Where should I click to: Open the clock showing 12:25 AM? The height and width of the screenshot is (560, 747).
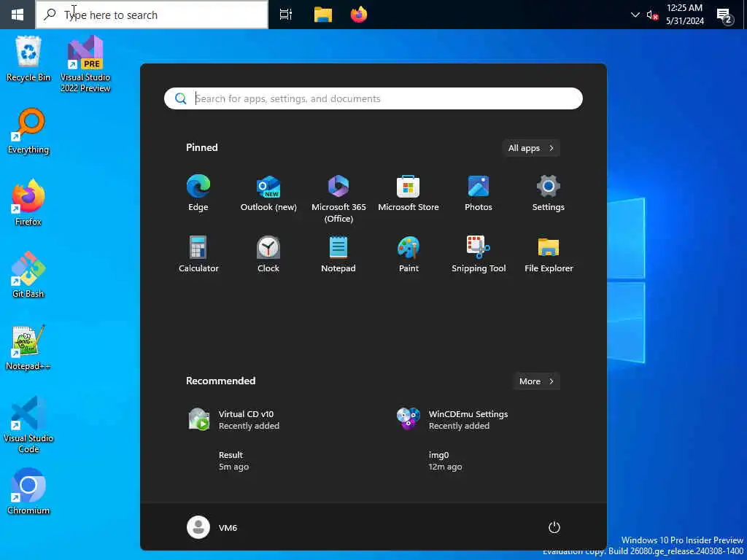tap(684, 15)
